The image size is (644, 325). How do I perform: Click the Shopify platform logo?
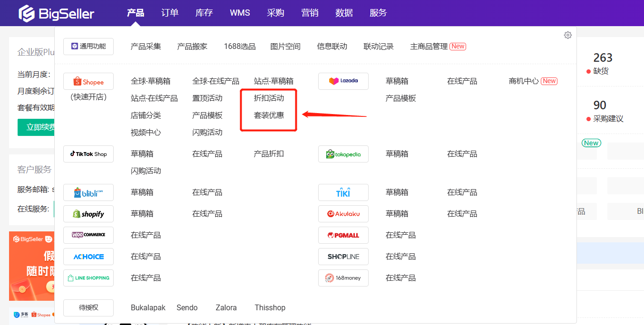click(88, 214)
